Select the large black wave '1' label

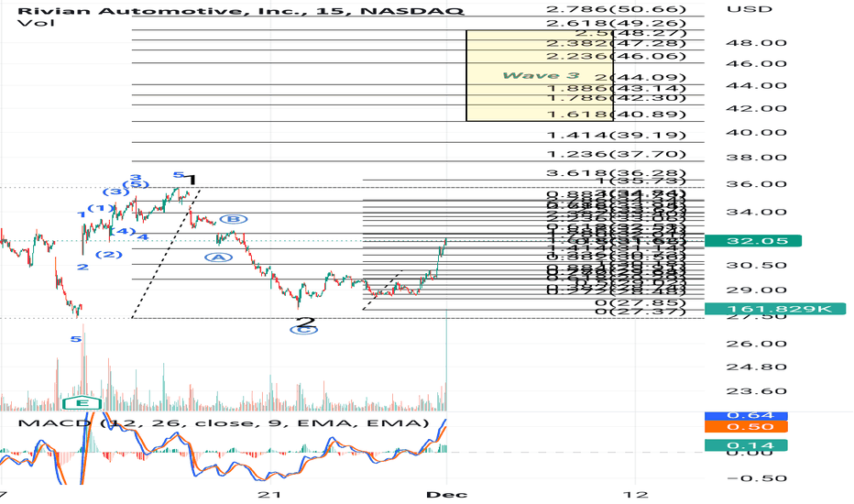pyautogui.click(x=192, y=181)
